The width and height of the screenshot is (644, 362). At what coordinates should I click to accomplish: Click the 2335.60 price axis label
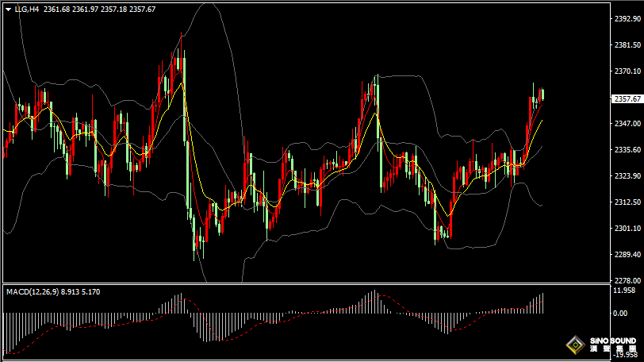pyautogui.click(x=626, y=150)
